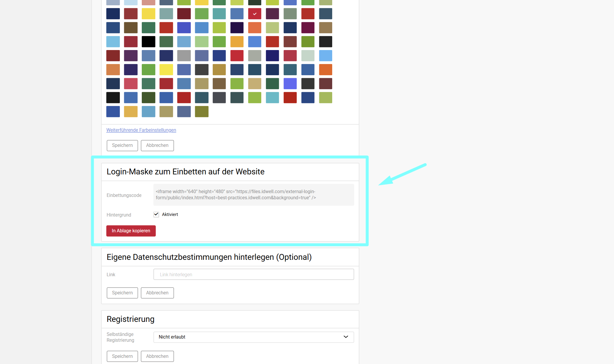614x364 pixels.
Task: Choose the orange swatch at right edge
Action: 325,70
